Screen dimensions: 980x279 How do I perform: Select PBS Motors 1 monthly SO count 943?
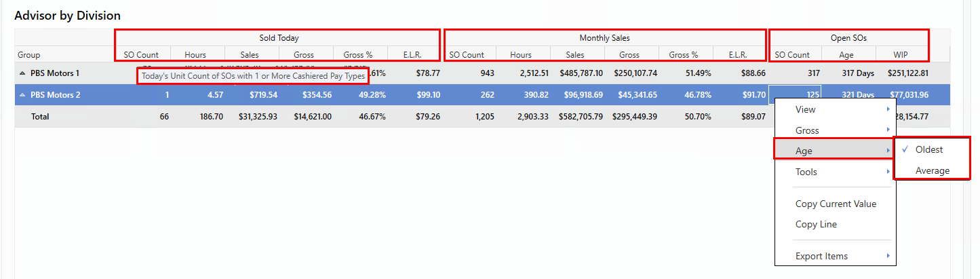(484, 73)
